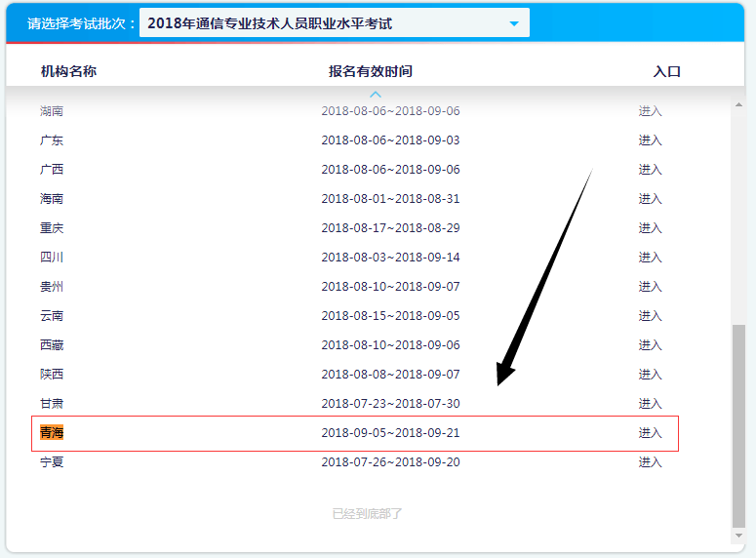This screenshot has height=558, width=756.
Task: Click 进入 for 四川
Action: pyautogui.click(x=650, y=258)
